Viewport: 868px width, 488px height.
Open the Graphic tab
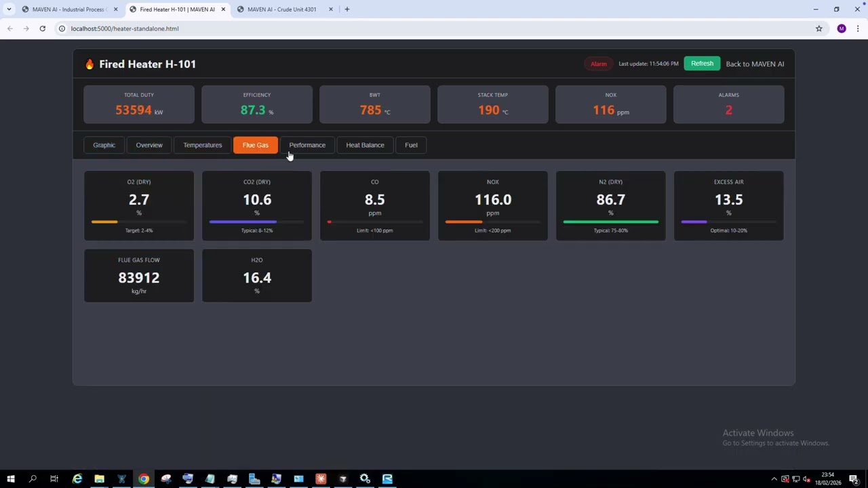coord(104,145)
